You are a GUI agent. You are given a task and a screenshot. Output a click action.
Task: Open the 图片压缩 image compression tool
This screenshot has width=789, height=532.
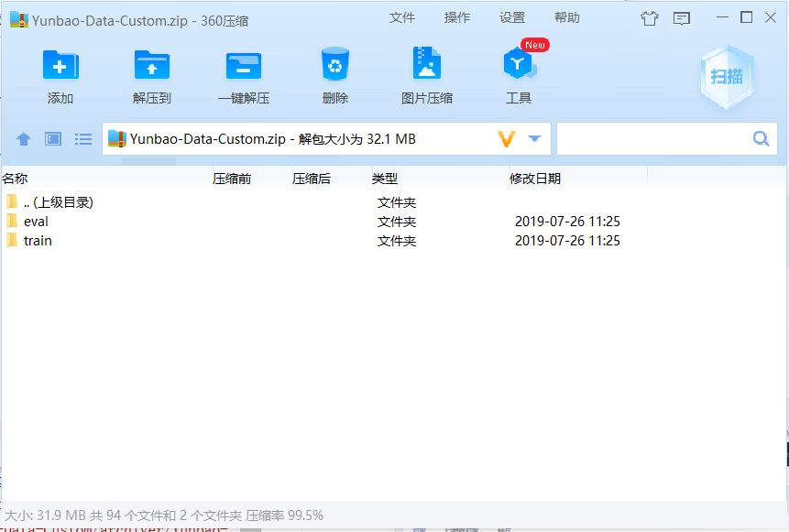tap(427, 71)
